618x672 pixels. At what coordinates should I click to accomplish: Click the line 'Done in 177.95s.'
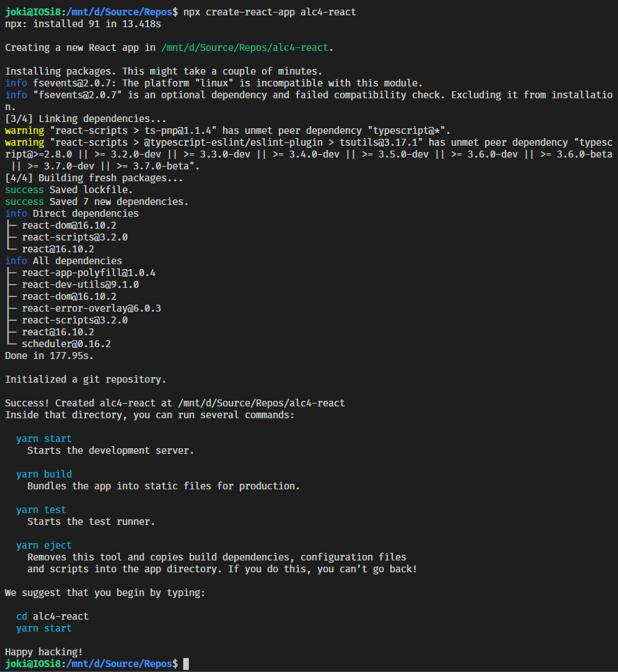click(x=49, y=356)
